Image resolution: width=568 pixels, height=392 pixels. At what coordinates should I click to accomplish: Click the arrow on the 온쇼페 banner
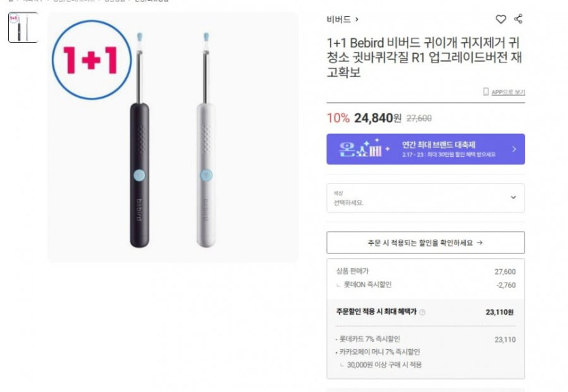514,149
